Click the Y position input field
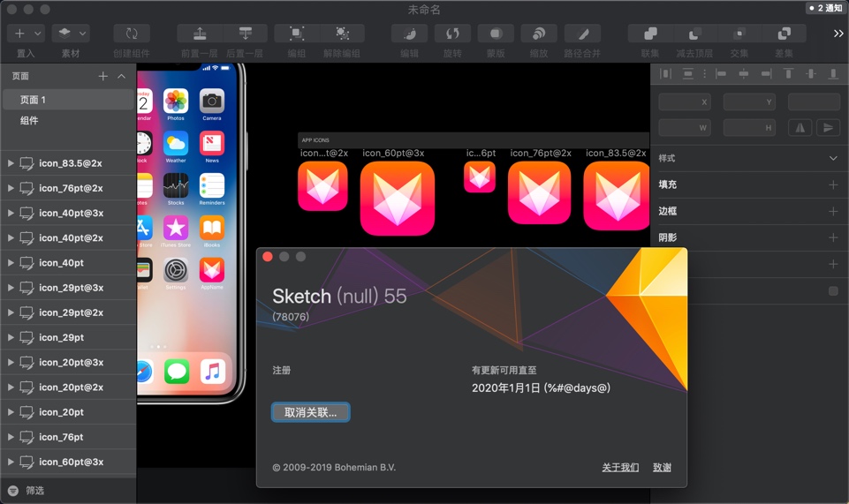The width and height of the screenshot is (849, 504). [x=749, y=102]
